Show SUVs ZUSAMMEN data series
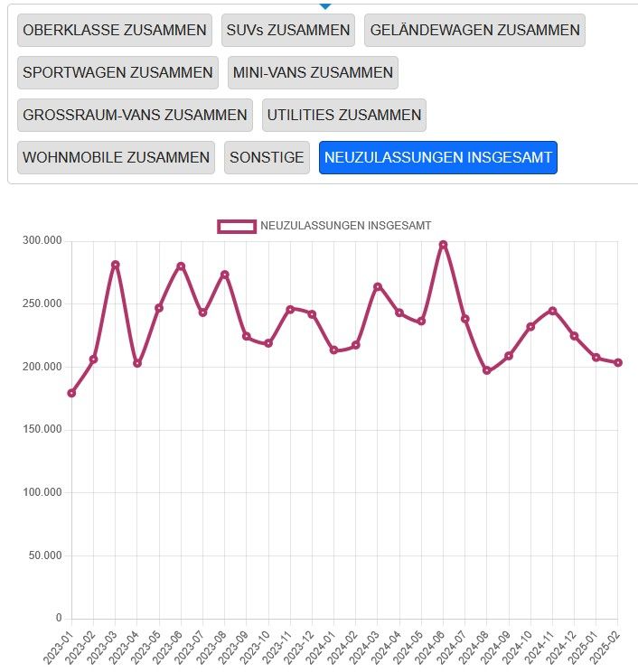Image resolution: width=638 pixels, height=672 pixels. tap(288, 30)
